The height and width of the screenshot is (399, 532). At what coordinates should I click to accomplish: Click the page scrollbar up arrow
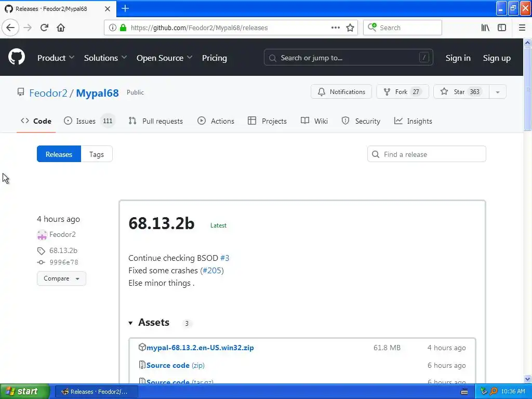[x=528, y=43]
